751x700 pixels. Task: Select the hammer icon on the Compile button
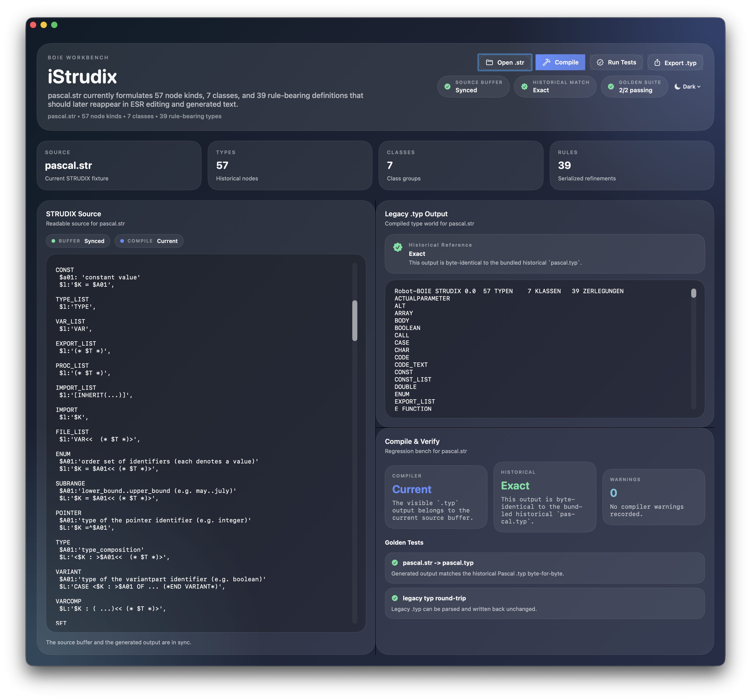pyautogui.click(x=547, y=62)
